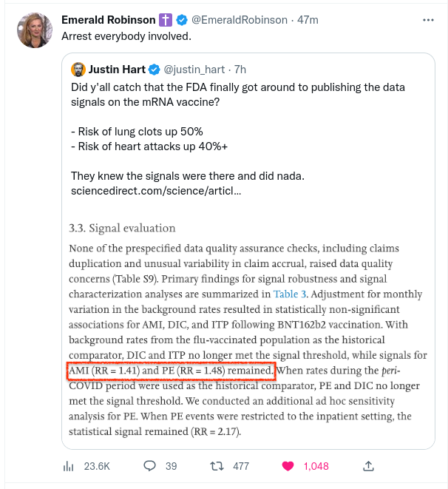
Task: Open the tweet's more options menu
Action: (x=427, y=20)
